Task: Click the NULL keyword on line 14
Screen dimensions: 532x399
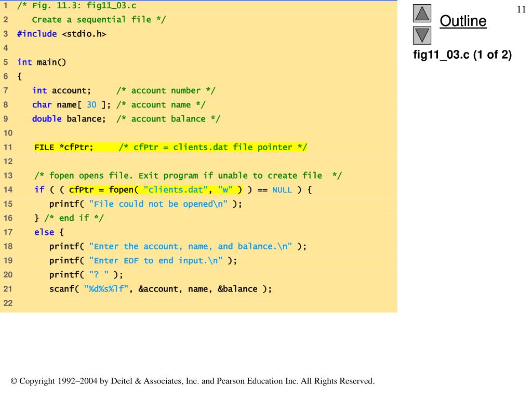Action: point(282,190)
